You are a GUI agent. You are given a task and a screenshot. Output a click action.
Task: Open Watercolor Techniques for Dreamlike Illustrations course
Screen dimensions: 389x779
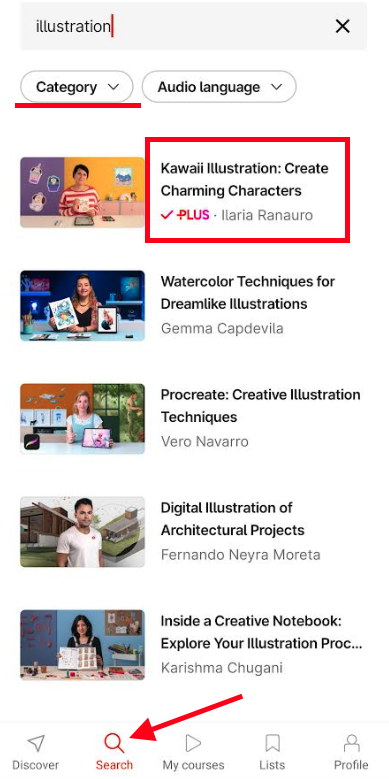(x=247, y=293)
